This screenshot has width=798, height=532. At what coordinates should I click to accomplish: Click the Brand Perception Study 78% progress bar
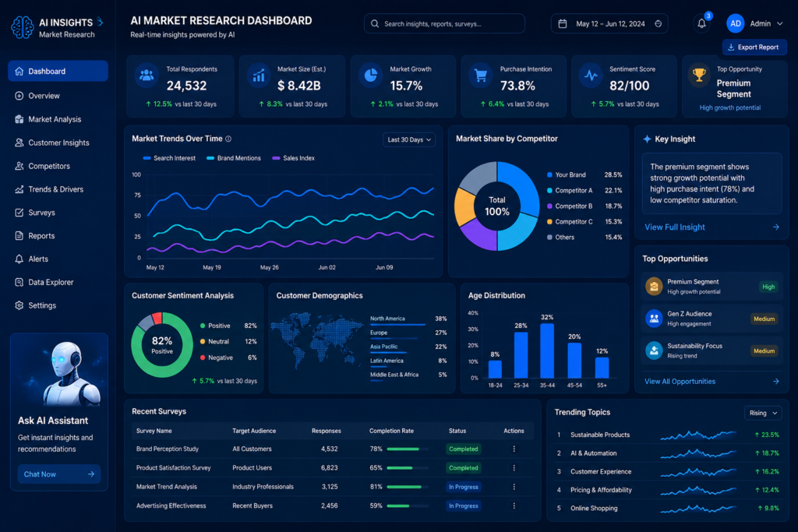point(408,449)
